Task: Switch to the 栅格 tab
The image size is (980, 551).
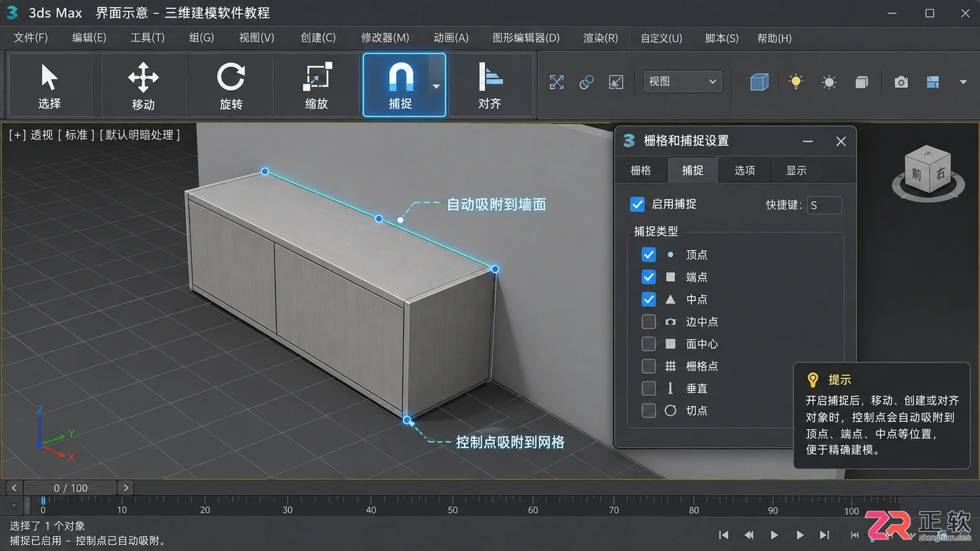Action: 640,170
